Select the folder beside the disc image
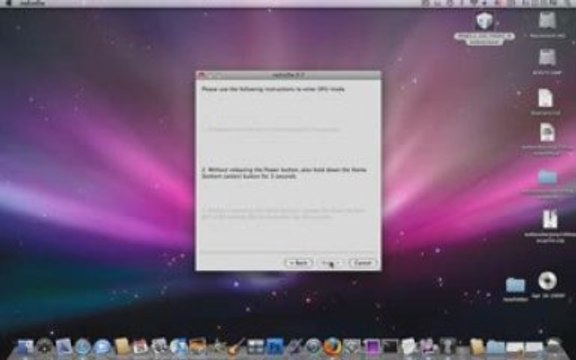This screenshot has width=576, height=360. (x=515, y=285)
